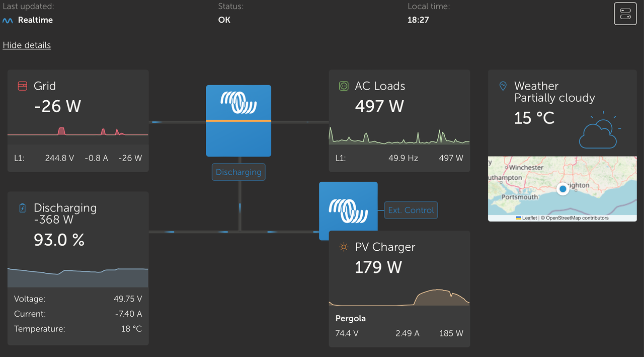This screenshot has width=644, height=357.
Task: Click the battery current -7.40 A
Action: 128,314
